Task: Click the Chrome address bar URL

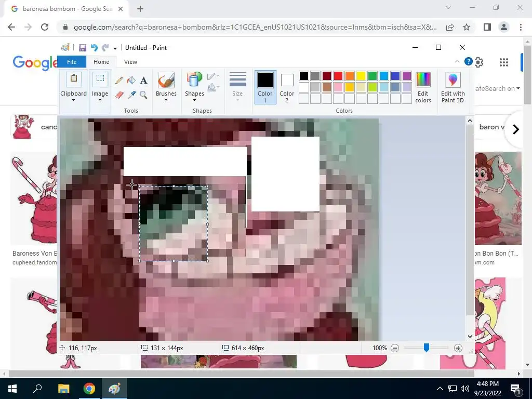Action: (x=255, y=27)
